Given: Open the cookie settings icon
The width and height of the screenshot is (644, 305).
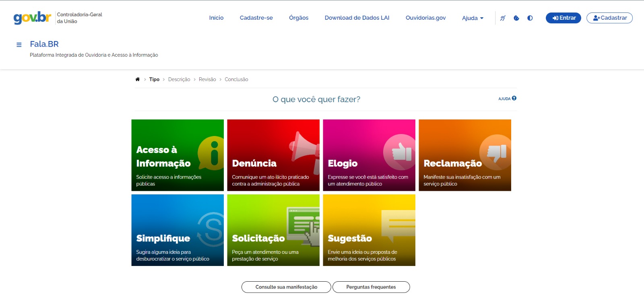Looking at the screenshot, I should (x=516, y=18).
